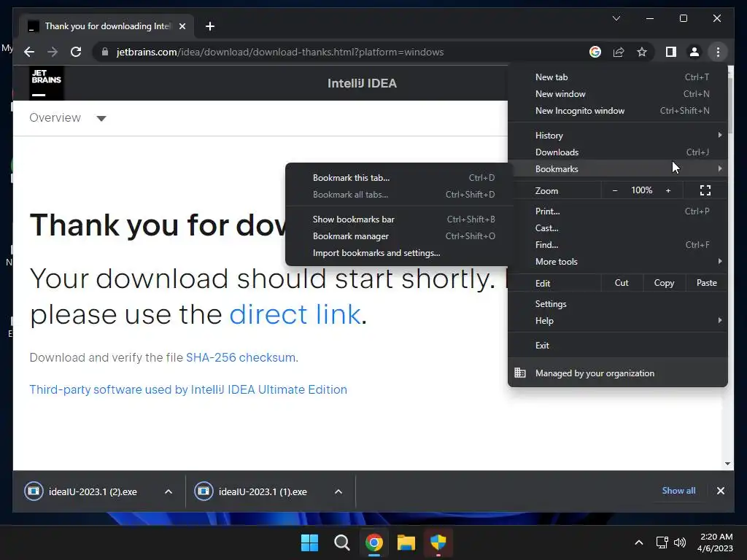
Task: Click the padlock site info icon
Action: pyautogui.click(x=105, y=52)
